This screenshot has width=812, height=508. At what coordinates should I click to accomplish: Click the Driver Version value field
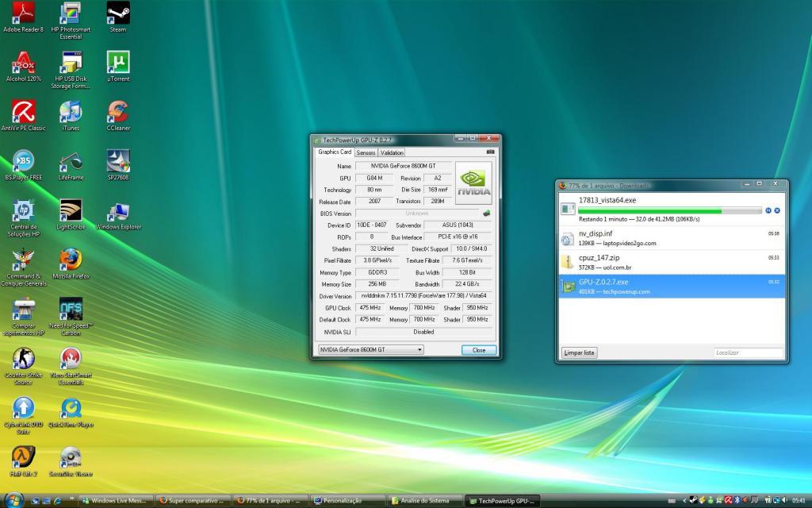click(x=423, y=295)
